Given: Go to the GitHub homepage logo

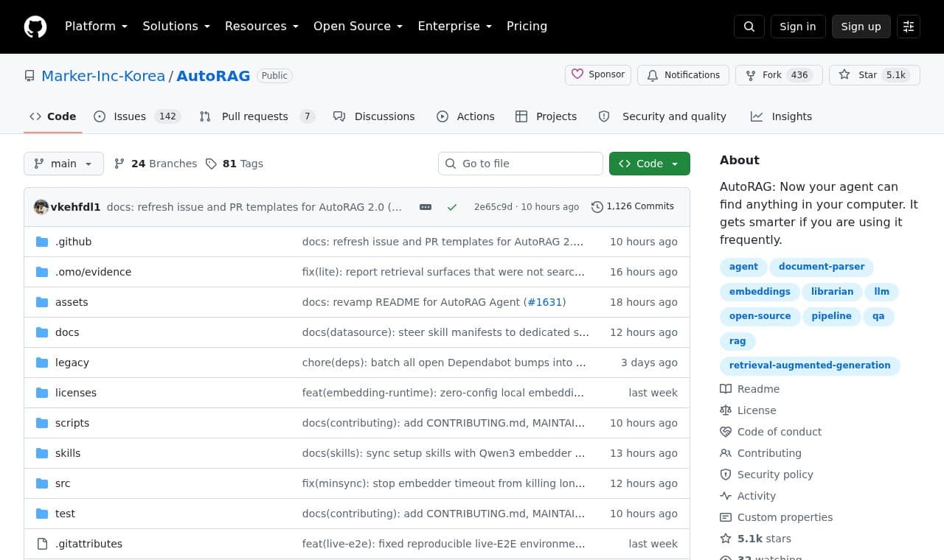Looking at the screenshot, I should point(35,27).
